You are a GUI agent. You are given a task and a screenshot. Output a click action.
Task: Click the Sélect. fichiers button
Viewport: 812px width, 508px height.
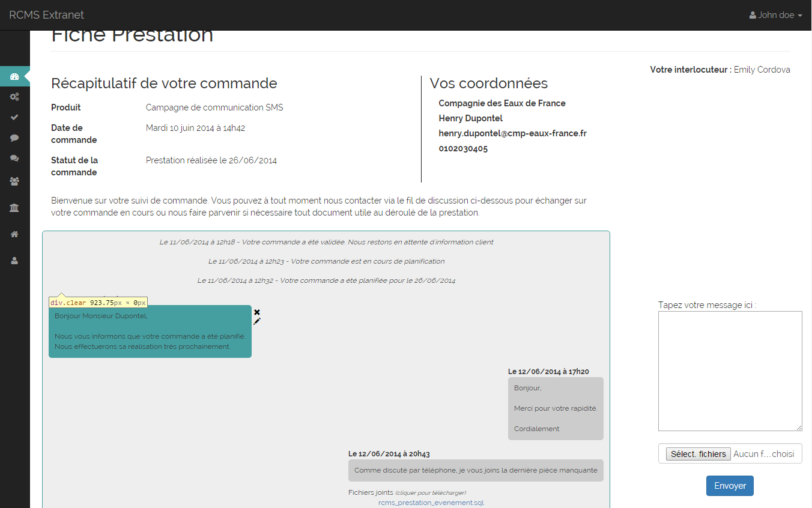(x=698, y=453)
